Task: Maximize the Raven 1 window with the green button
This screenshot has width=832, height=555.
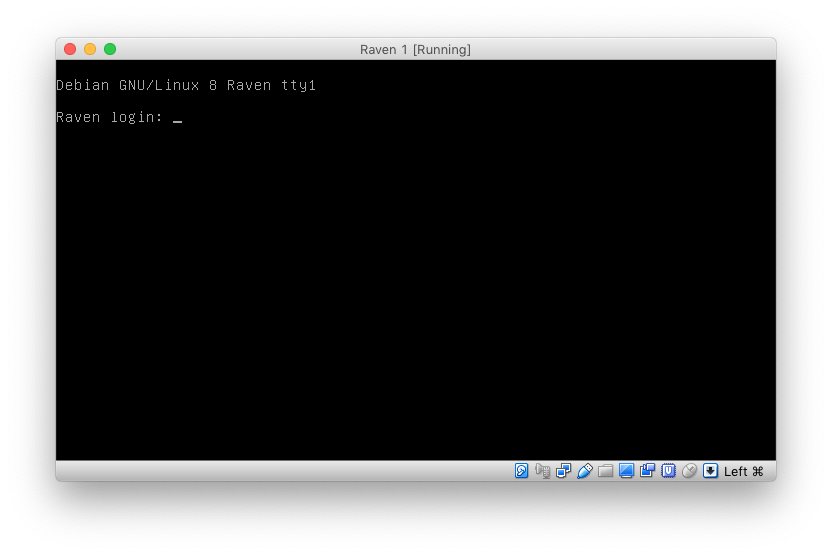Action: point(110,49)
